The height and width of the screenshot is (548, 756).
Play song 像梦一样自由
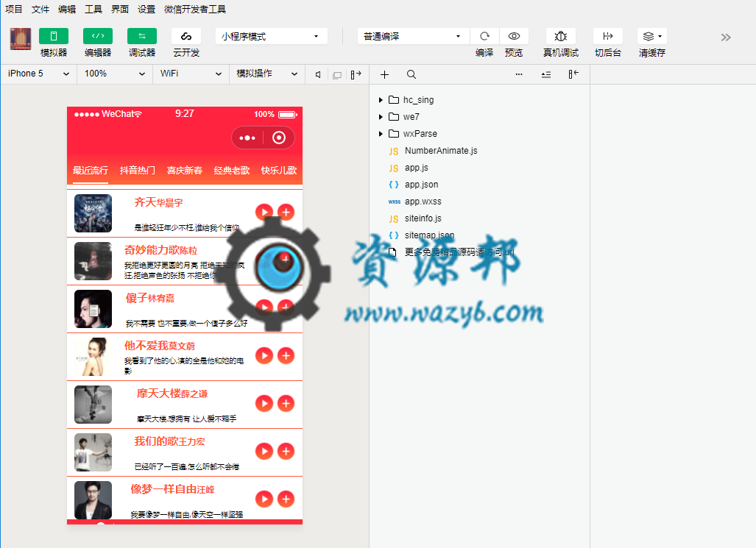click(x=264, y=499)
